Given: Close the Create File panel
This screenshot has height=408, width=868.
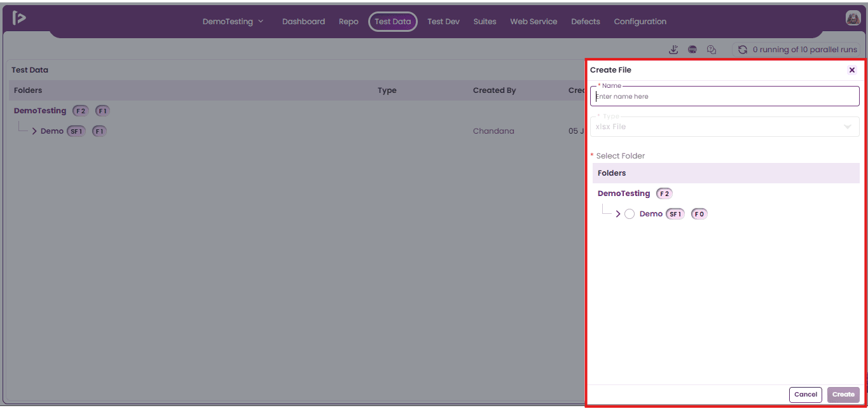Looking at the screenshot, I should tap(852, 70).
